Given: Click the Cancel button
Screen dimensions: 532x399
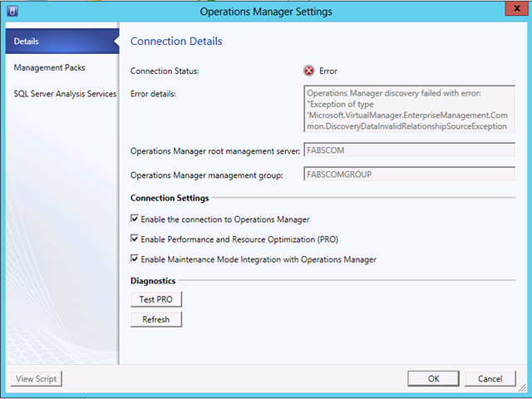Looking at the screenshot, I should point(490,379).
